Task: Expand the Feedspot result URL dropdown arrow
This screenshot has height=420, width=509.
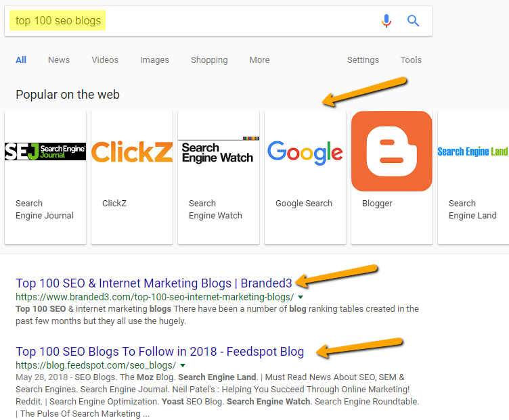Action: pyautogui.click(x=183, y=365)
